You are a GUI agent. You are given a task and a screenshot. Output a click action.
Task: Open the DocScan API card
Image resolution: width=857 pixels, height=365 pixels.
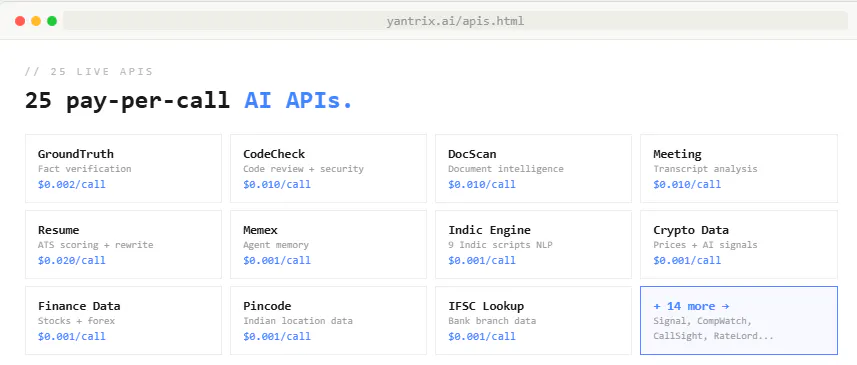tap(533, 168)
